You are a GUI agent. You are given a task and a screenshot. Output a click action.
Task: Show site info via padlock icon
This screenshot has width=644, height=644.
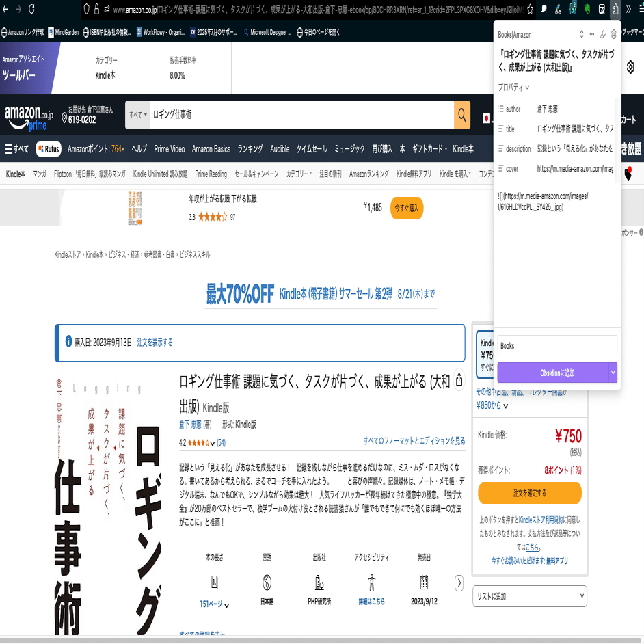pos(97,9)
